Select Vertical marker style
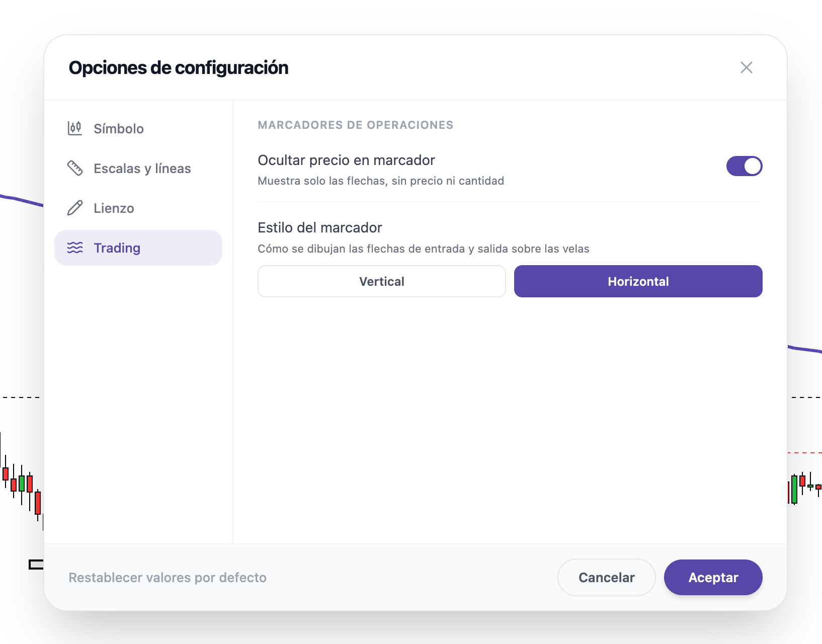The width and height of the screenshot is (822, 644). [382, 281]
